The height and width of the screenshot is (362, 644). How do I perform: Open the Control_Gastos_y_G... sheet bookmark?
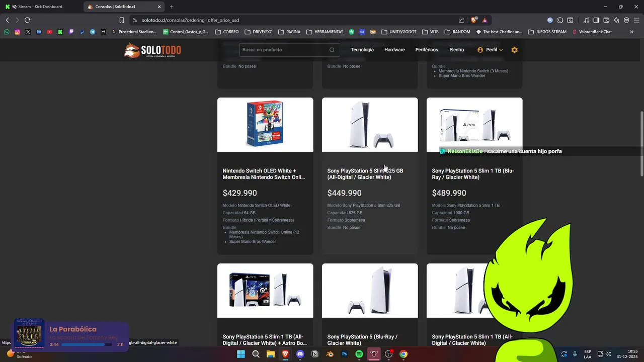point(185,32)
